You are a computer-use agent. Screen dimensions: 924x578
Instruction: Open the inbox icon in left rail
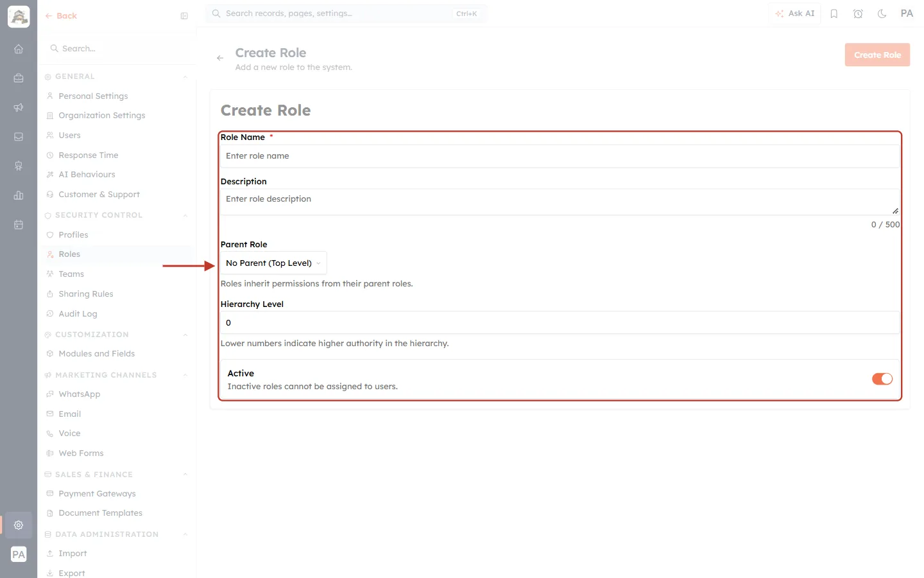click(x=19, y=137)
